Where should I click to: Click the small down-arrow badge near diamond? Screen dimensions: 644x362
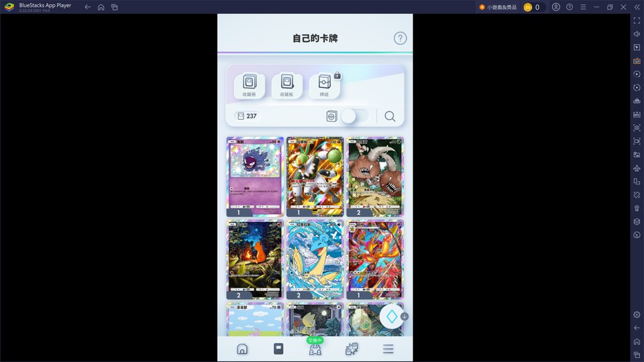(404, 316)
